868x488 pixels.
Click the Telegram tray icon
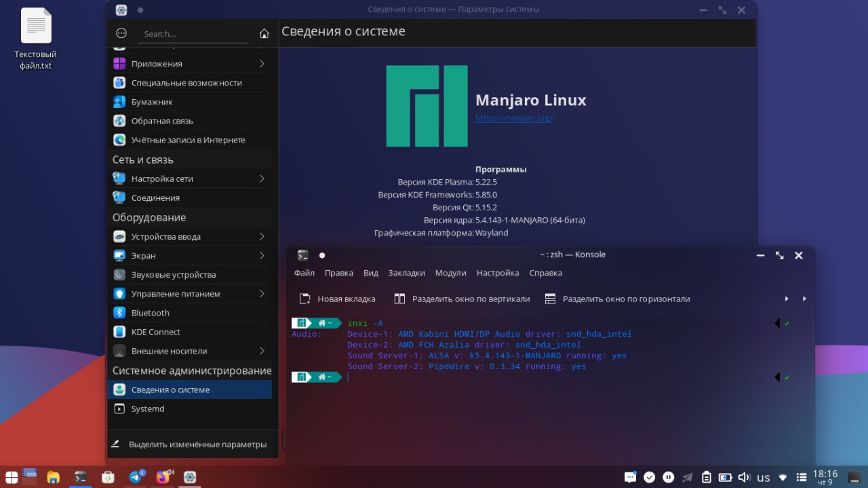point(687,477)
